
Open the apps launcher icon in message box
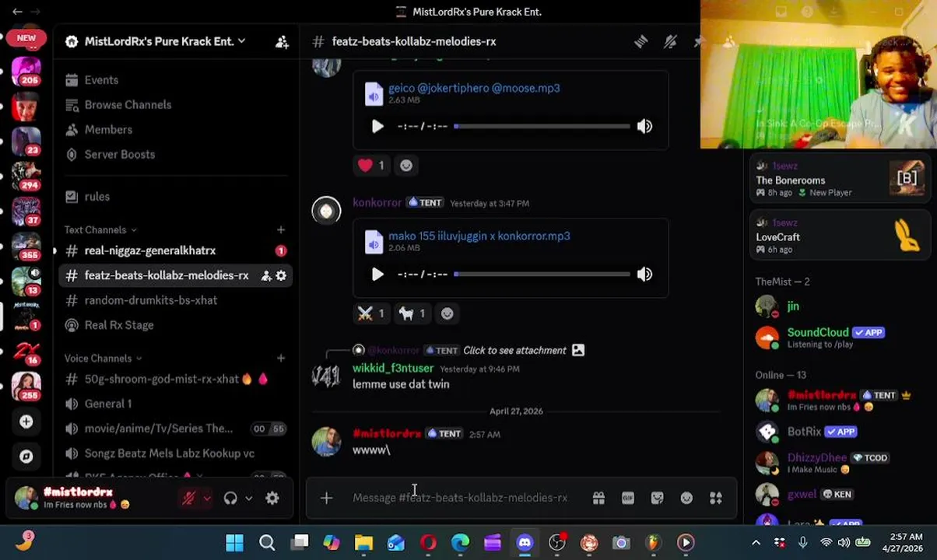(x=716, y=498)
